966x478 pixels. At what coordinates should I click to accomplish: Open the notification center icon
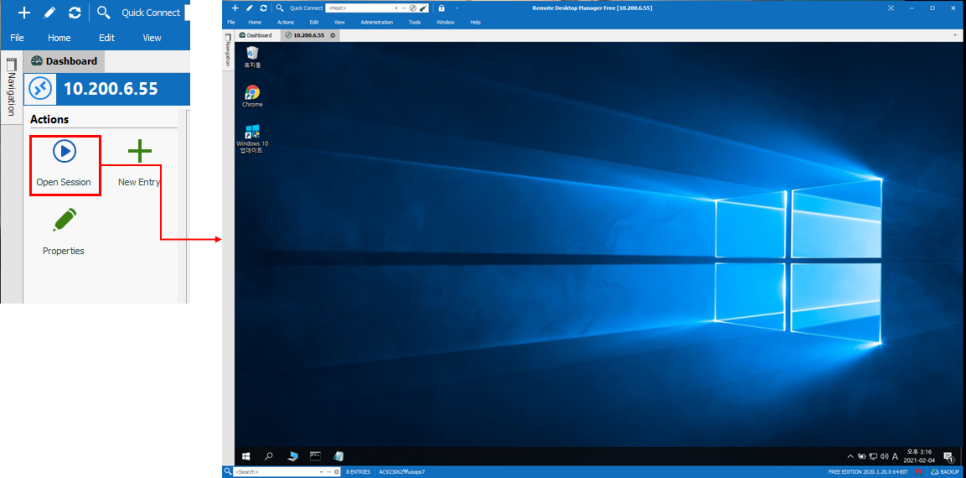tap(949, 456)
